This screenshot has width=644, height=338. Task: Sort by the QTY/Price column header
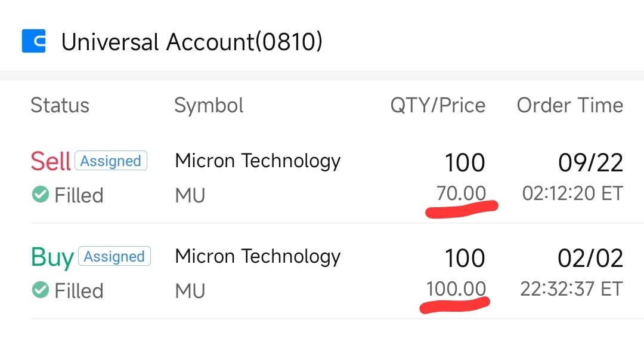coord(438,105)
